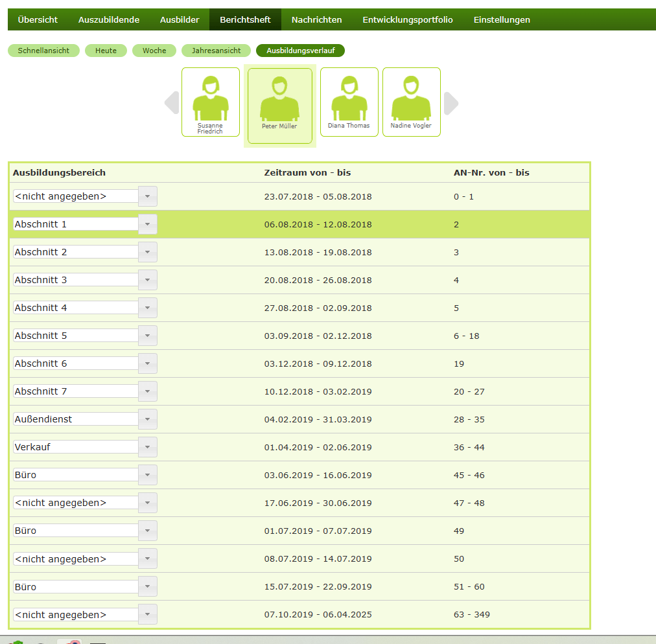This screenshot has height=644, width=656.
Task: Select the Abschnitt 7 row date range
Action: (x=318, y=391)
